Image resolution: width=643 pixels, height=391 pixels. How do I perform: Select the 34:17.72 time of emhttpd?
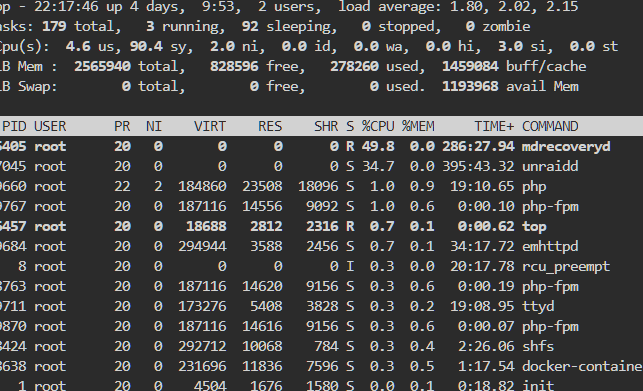(482, 246)
